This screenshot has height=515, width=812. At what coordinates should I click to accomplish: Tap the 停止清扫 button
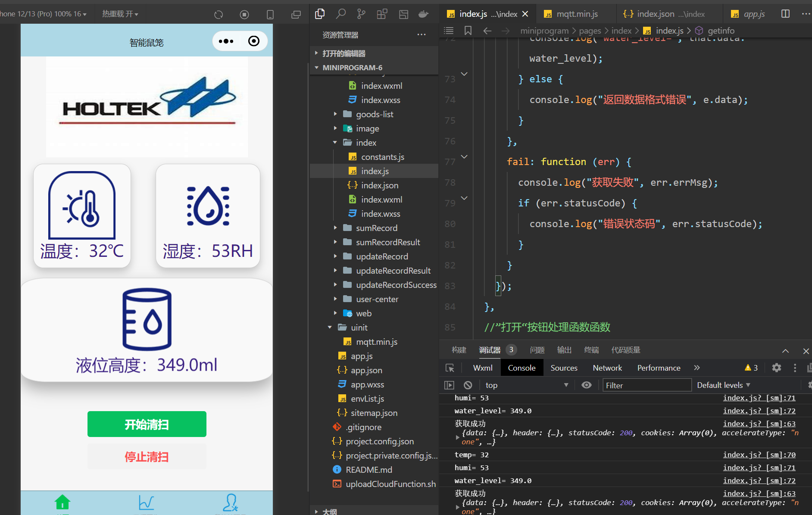pos(147,456)
